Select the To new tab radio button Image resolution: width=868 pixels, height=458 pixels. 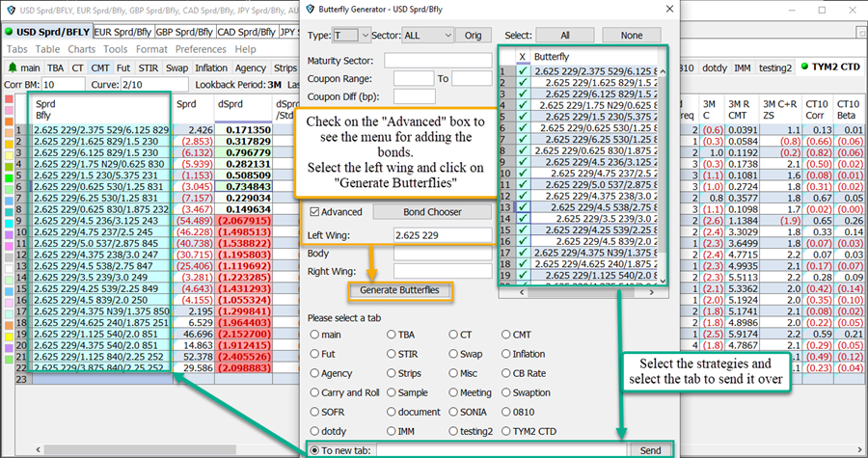[x=314, y=450]
